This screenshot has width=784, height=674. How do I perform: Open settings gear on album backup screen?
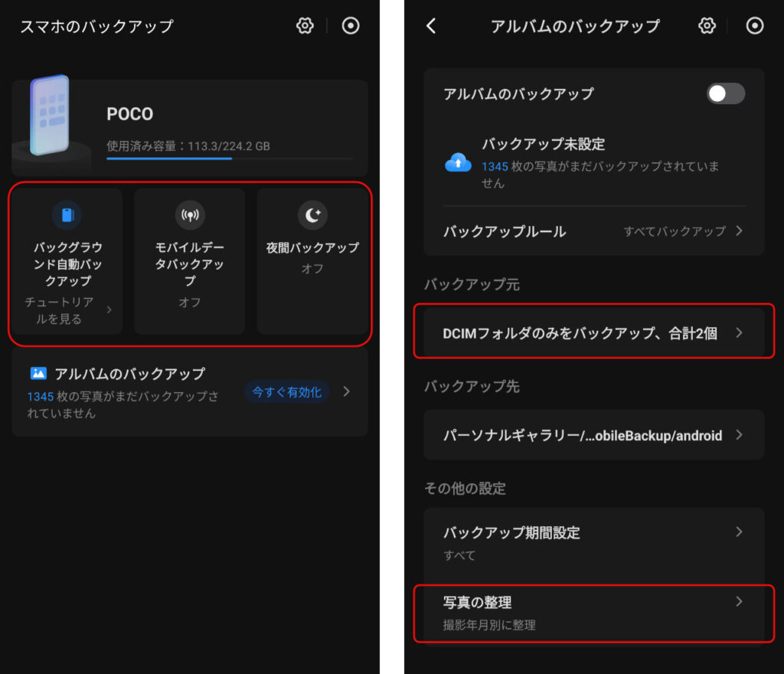(x=706, y=25)
